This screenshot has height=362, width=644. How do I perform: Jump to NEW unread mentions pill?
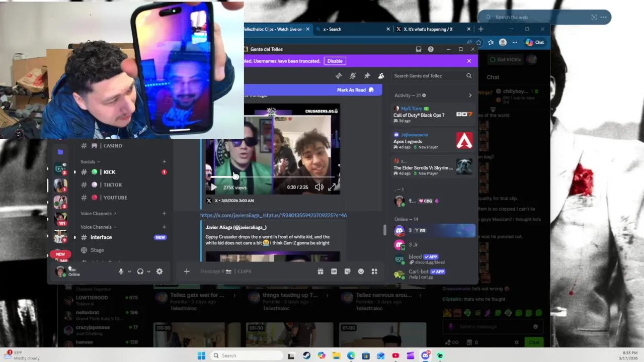(x=60, y=254)
